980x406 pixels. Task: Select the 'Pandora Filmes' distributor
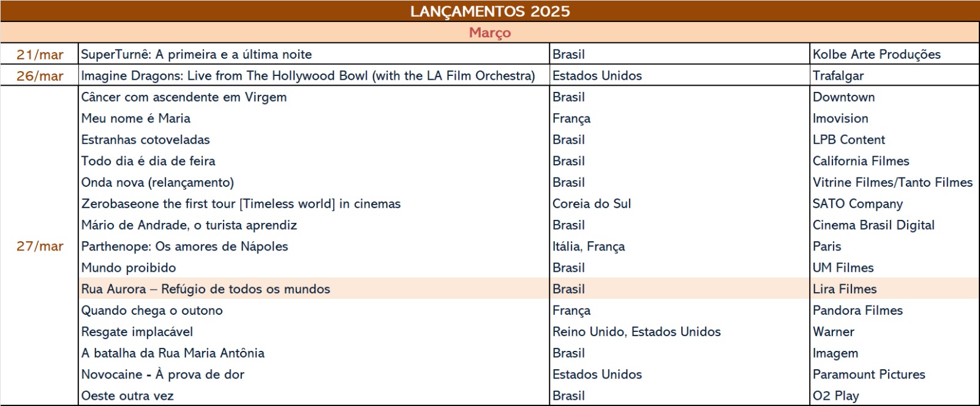coord(858,310)
